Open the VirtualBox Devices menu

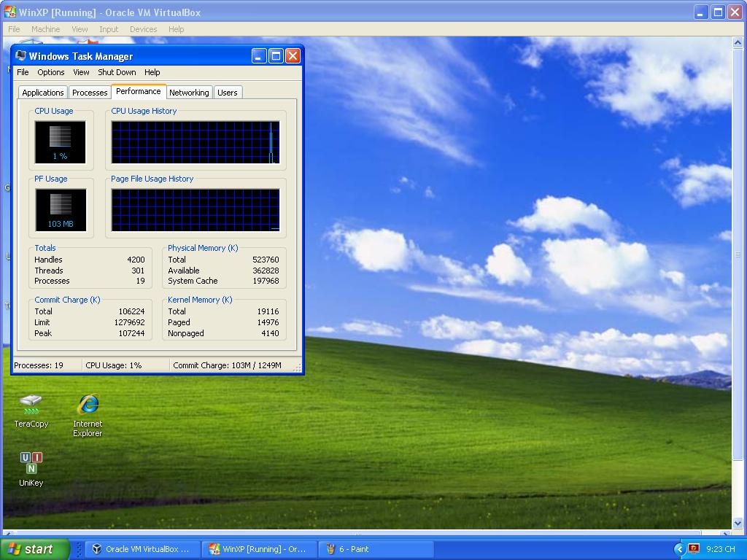tap(143, 29)
